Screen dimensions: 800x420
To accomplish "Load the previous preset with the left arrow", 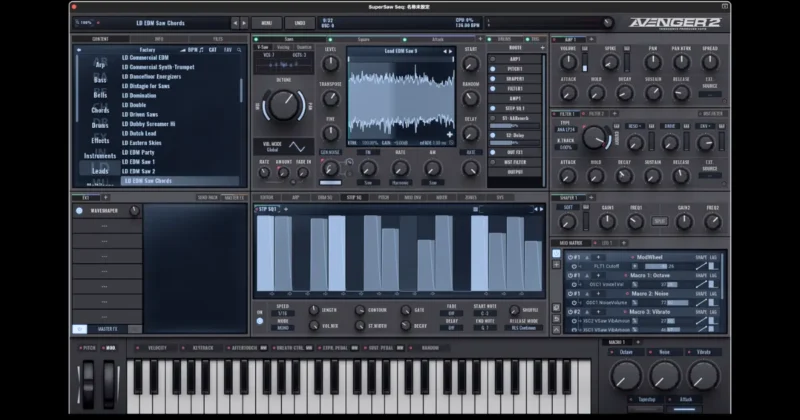I will click(235, 23).
